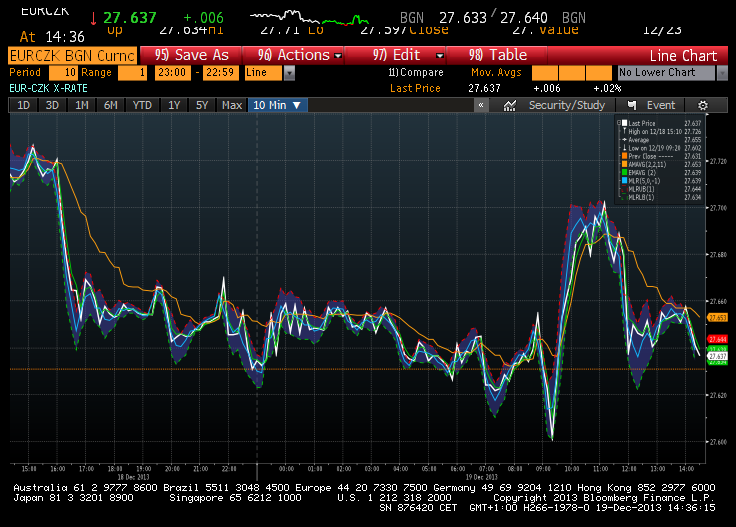Select the 3D range tab
736x527 pixels.
pos(52,105)
